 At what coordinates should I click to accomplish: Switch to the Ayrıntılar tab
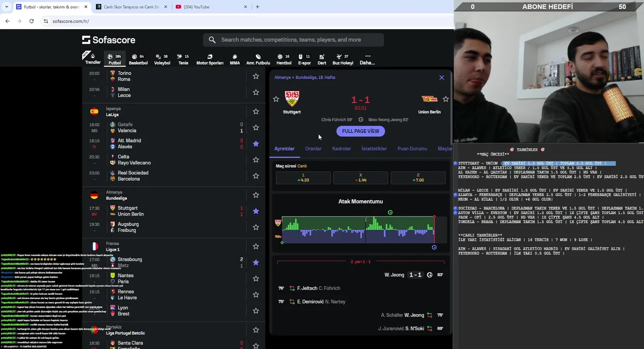[284, 149]
